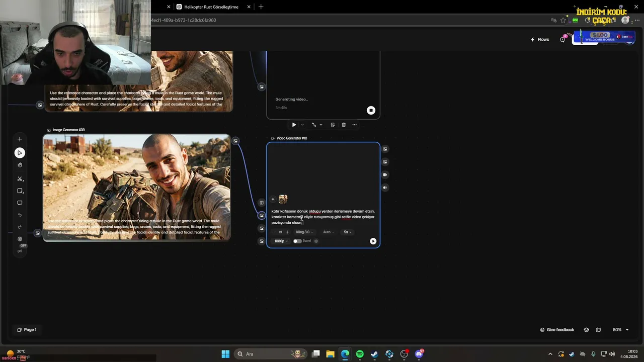Viewport: 644px width, 362px height.
Task: Toggle the OFF link mode at toolbar bottom
Action: coord(20,250)
